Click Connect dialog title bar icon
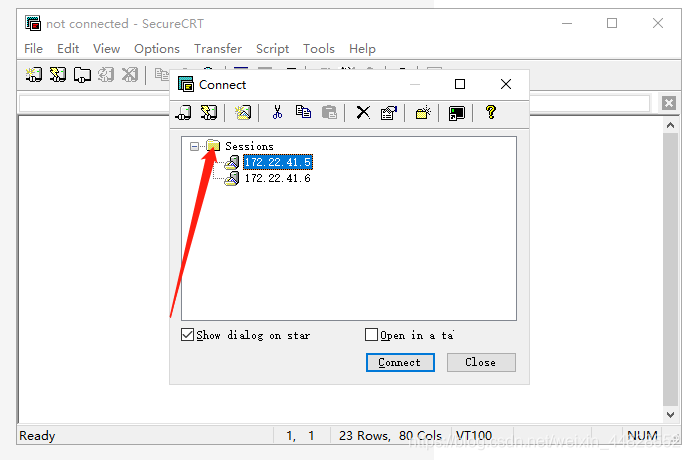 [x=186, y=84]
